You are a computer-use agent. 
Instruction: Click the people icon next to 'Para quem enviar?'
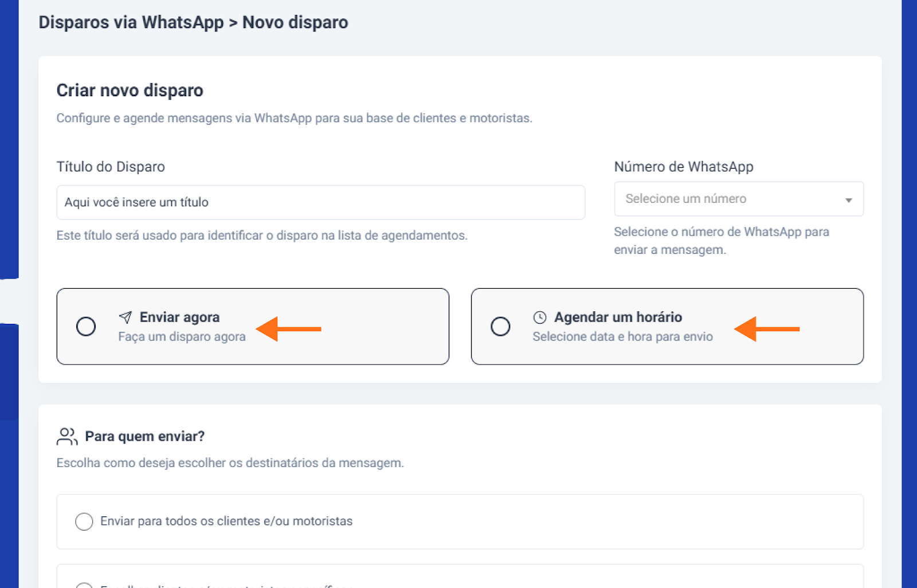pyautogui.click(x=67, y=436)
